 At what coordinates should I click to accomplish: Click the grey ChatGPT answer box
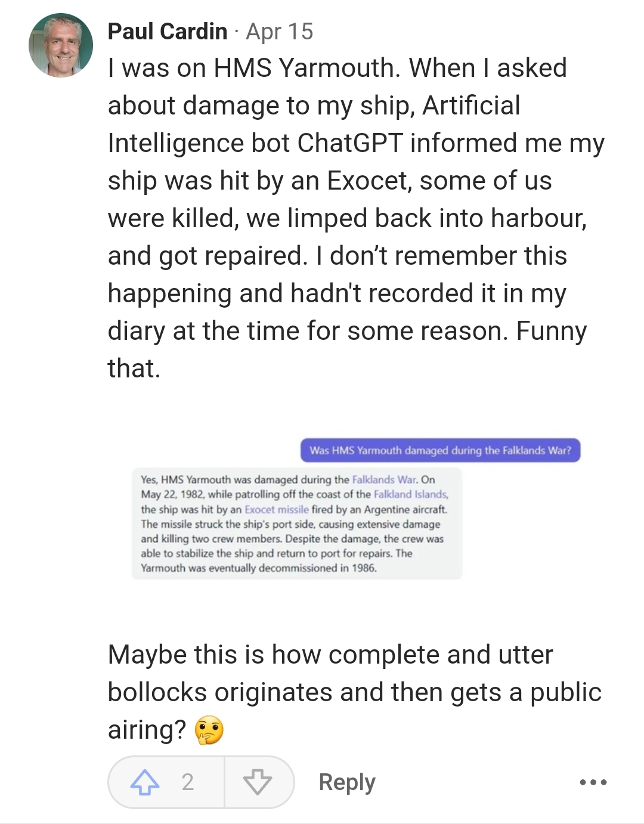[296, 524]
